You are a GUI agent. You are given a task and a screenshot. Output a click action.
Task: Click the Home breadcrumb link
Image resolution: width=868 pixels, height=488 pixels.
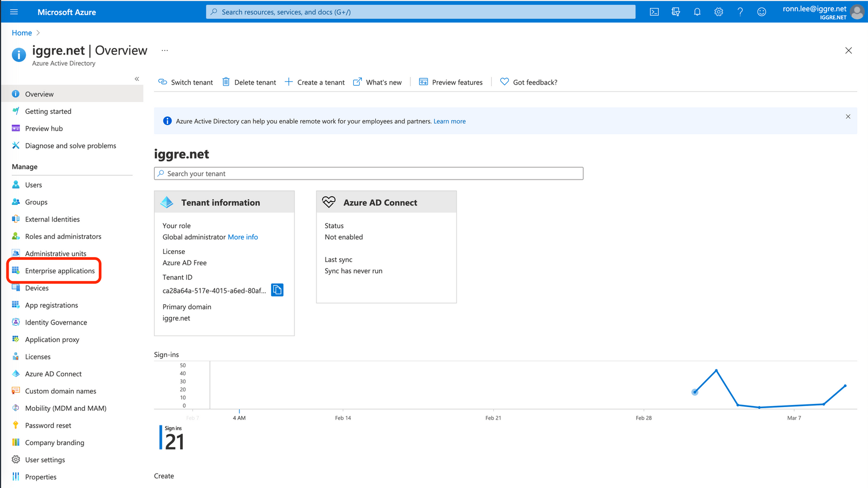[22, 33]
